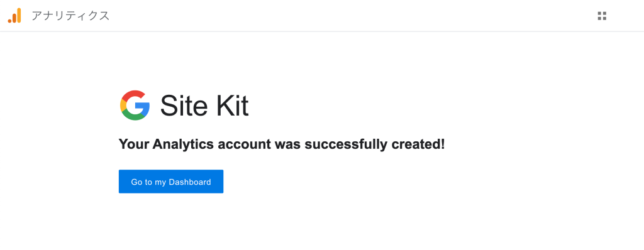Click the orange Analytics bar-chart logo
Viewport: 644px width, 250px height.
tap(14, 16)
